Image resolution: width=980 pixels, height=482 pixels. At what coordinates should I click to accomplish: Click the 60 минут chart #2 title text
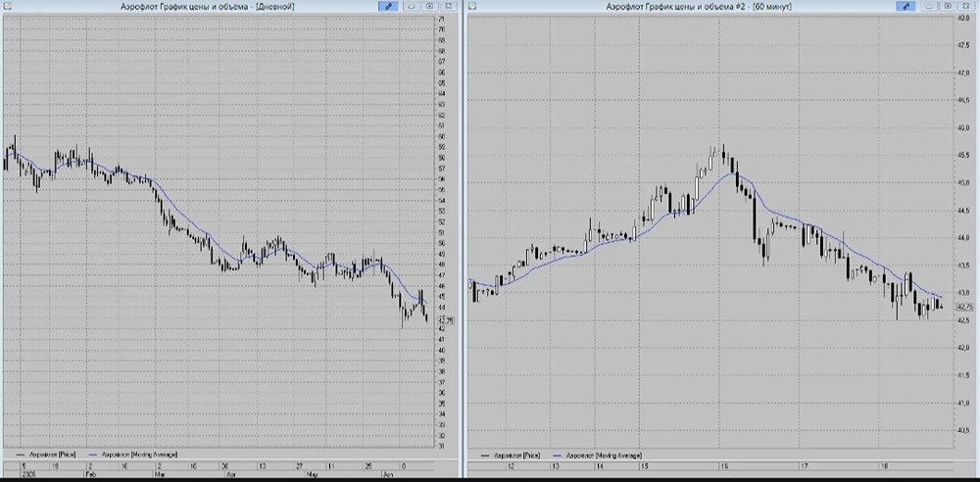coord(700,6)
